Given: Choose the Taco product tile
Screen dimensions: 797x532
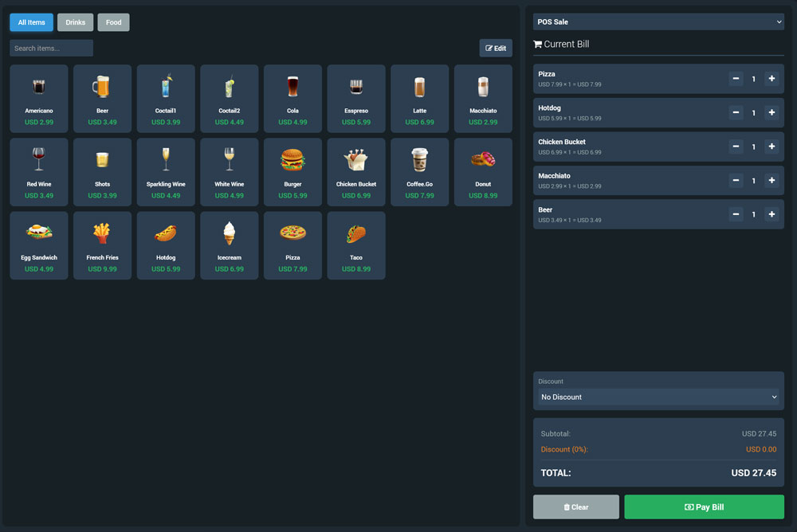Looking at the screenshot, I should coord(356,244).
